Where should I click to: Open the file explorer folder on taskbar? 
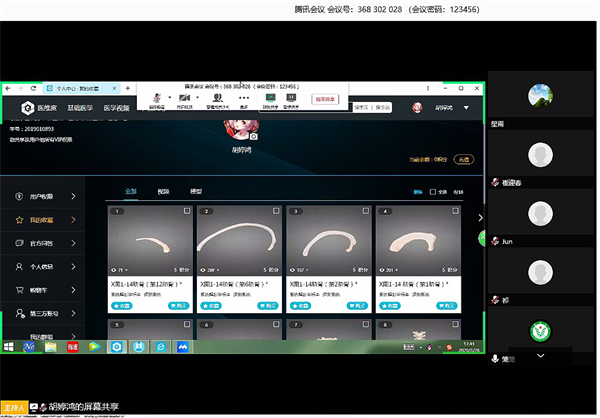tap(51, 347)
